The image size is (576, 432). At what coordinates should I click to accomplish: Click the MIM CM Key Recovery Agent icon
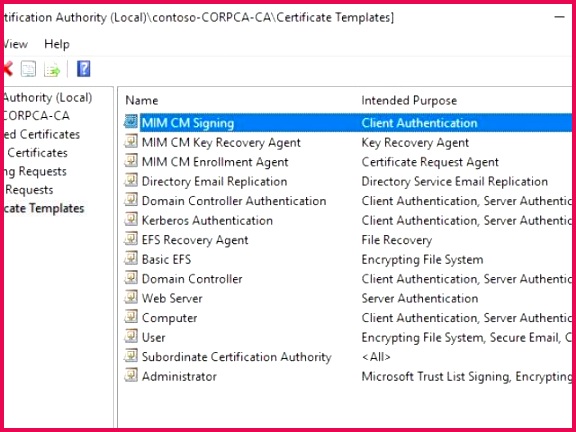[131, 141]
